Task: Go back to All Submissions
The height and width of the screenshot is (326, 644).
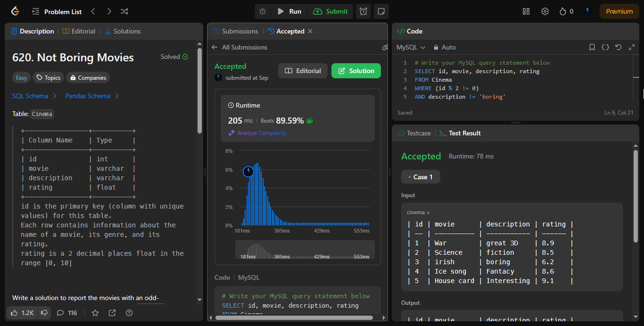Action: pos(239,47)
